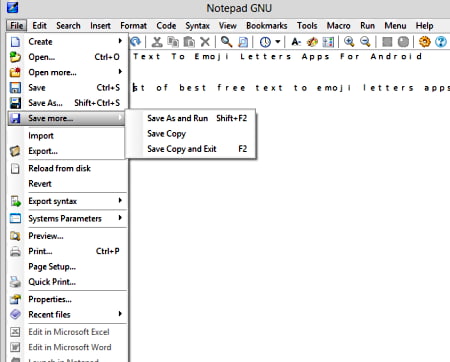Expand the Systems Parameters submenu

click(67, 218)
